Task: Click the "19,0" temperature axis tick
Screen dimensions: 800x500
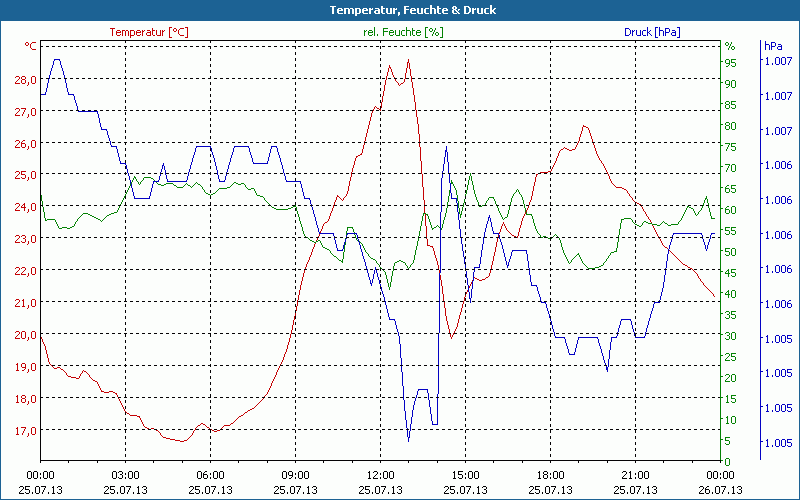Action: click(27, 367)
